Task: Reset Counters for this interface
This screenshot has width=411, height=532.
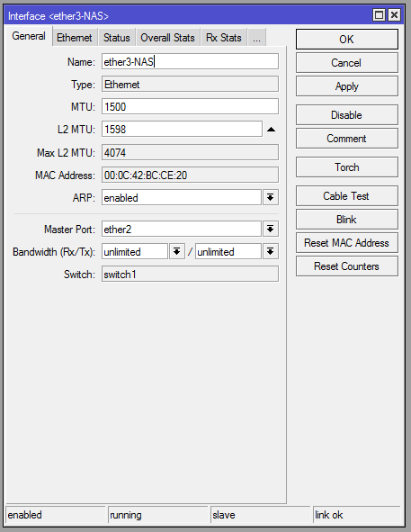Action: point(347,266)
